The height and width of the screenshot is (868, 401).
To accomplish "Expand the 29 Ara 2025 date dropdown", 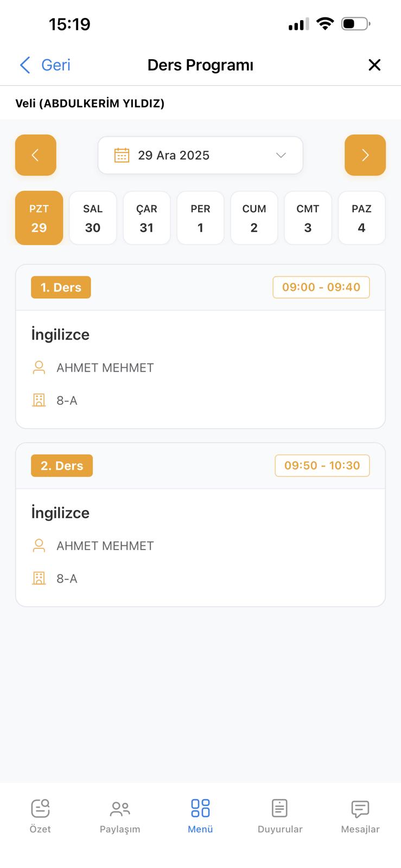I will coord(200,155).
